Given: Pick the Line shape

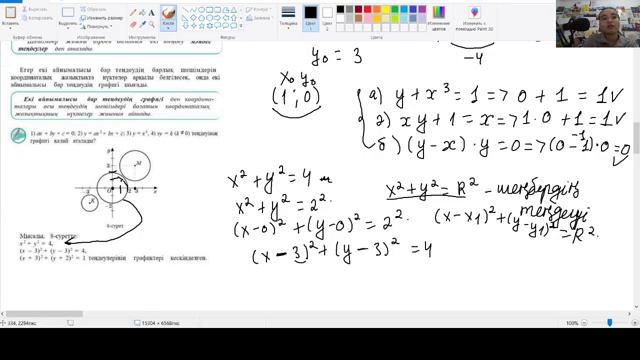Looking at the screenshot, I should (185, 10).
